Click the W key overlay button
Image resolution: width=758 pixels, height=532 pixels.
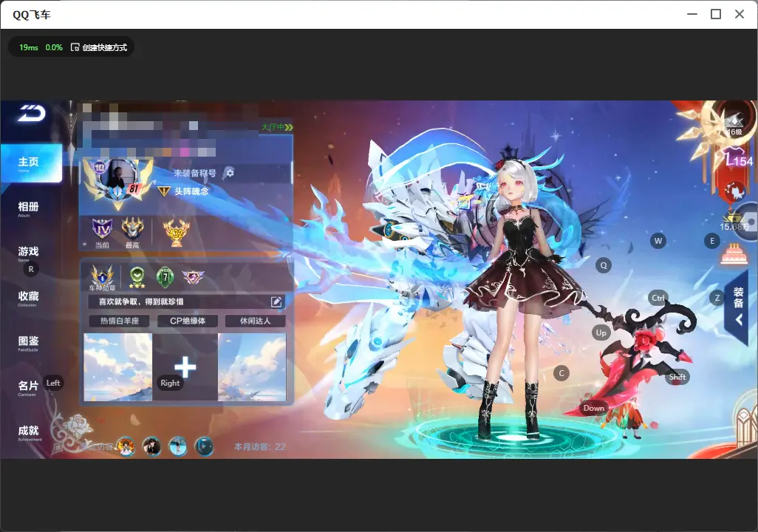(x=658, y=241)
